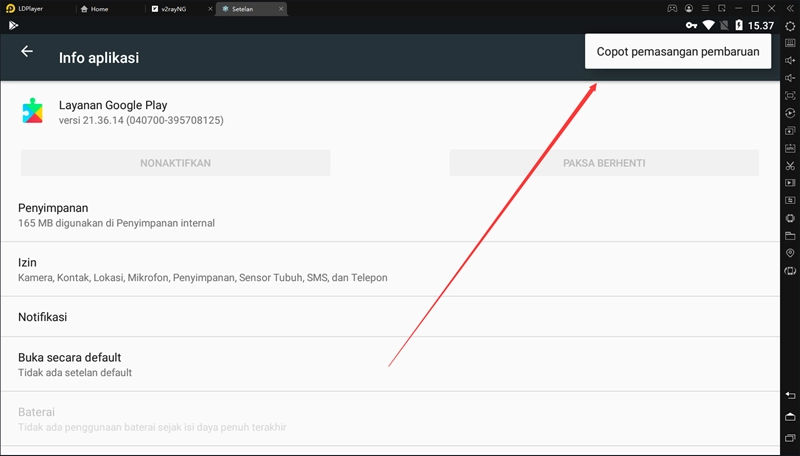Screen dimensions: 800x456
Task: Click the mini window mode icon
Action: coord(721,9)
